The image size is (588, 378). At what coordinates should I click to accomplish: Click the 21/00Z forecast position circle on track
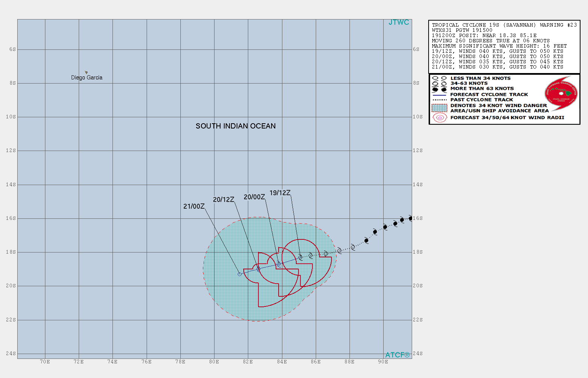[240, 274]
